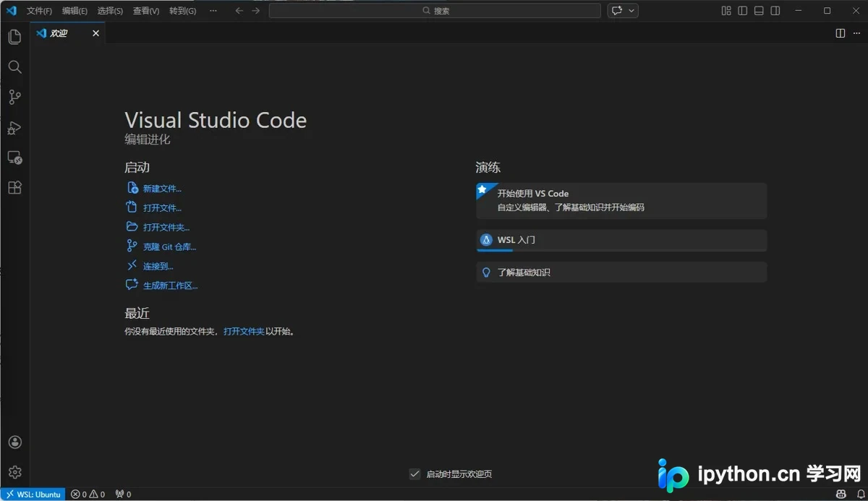Click the new file icon beside 新建文件
Viewport: 868px width, 501px height.
pos(132,188)
